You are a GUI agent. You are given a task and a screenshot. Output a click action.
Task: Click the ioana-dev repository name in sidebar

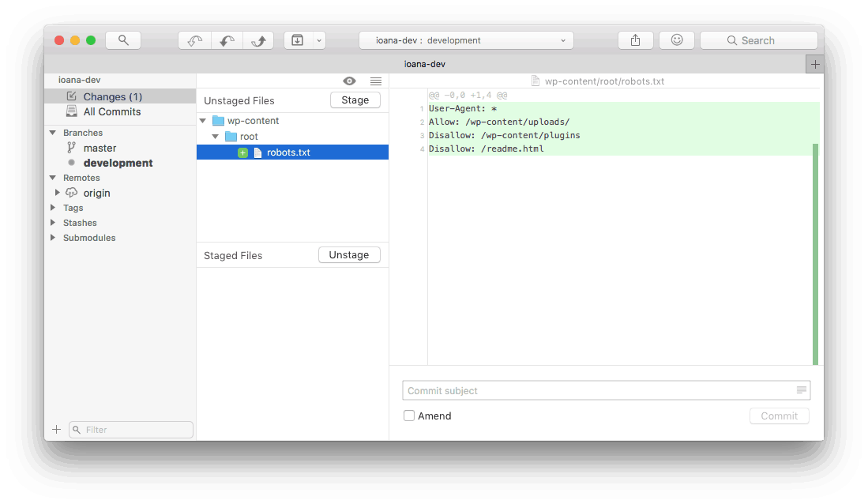coord(80,81)
